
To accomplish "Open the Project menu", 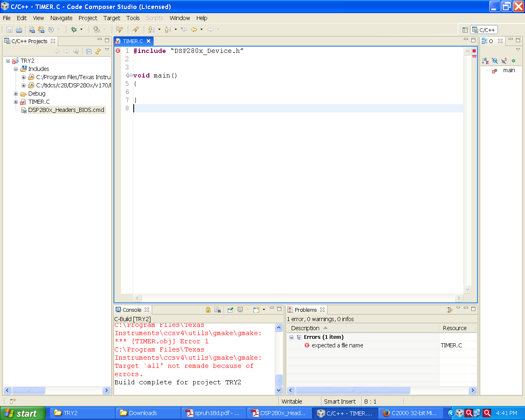I will click(x=88, y=18).
